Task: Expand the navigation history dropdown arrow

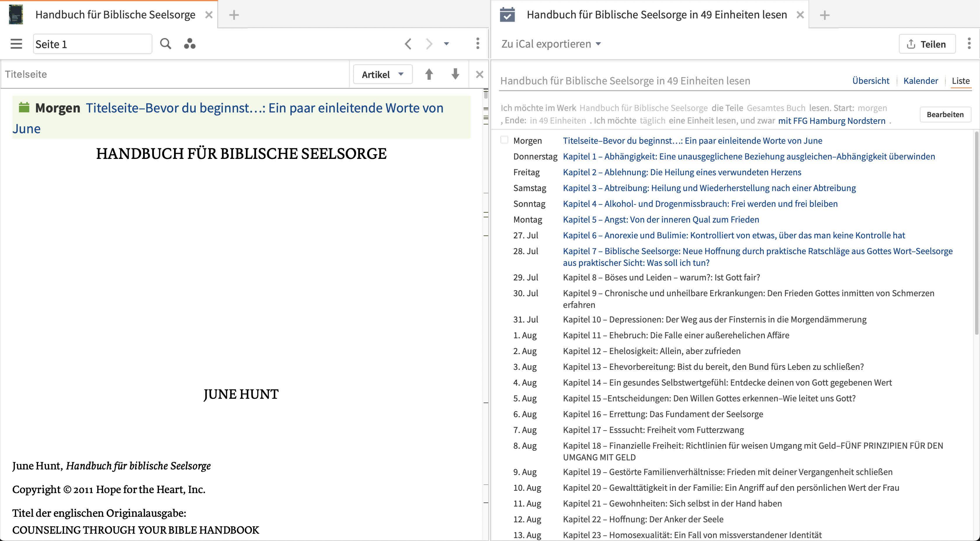Action: pos(446,44)
